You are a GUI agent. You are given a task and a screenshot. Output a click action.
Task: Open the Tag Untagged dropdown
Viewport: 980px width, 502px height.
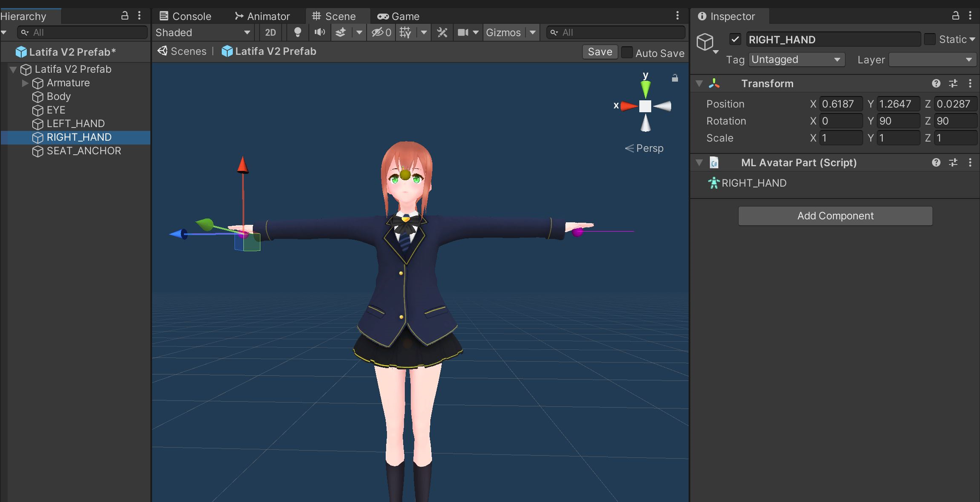(x=796, y=60)
